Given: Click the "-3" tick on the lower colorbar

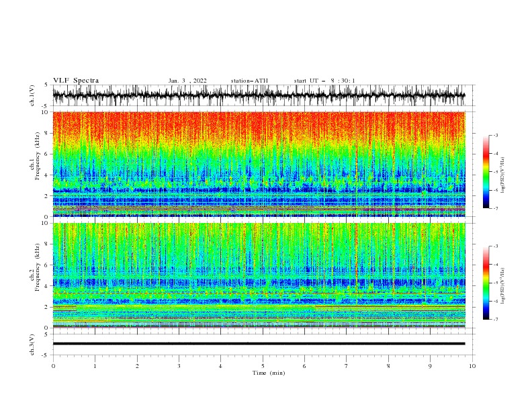Looking at the screenshot, I should click(496, 246).
